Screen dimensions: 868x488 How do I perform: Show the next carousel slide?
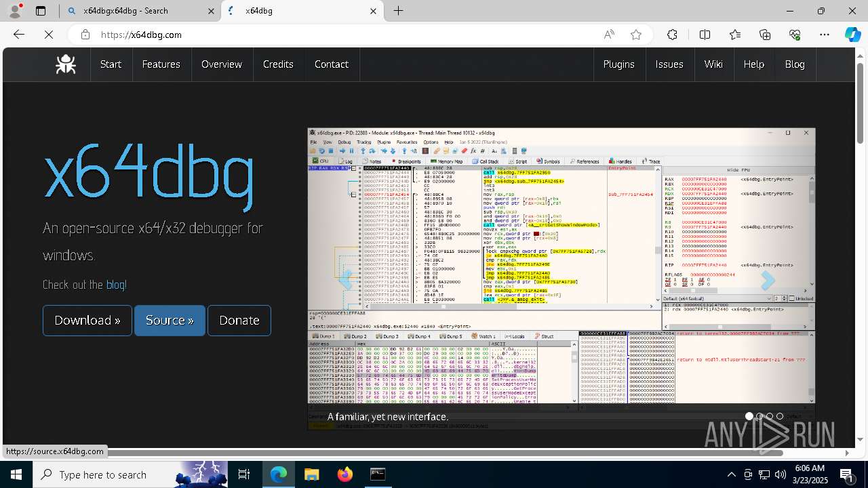pyautogui.click(x=768, y=279)
